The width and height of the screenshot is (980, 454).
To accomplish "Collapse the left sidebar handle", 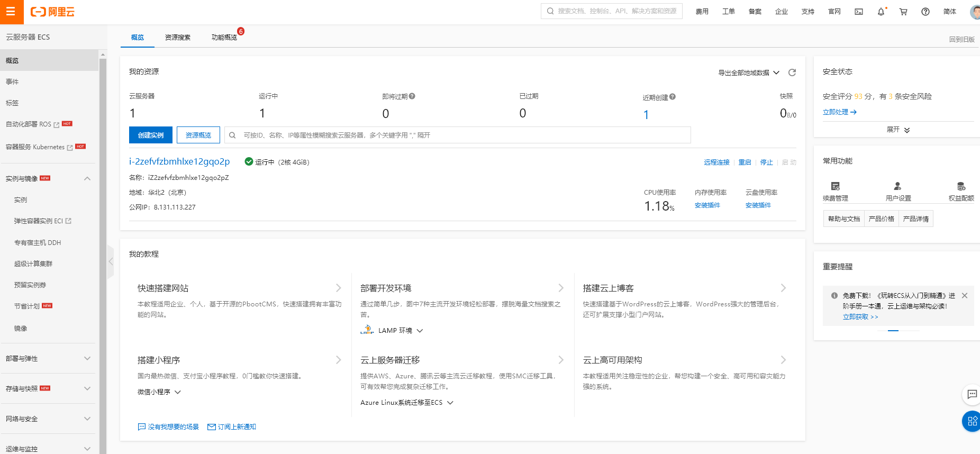I will (111, 261).
